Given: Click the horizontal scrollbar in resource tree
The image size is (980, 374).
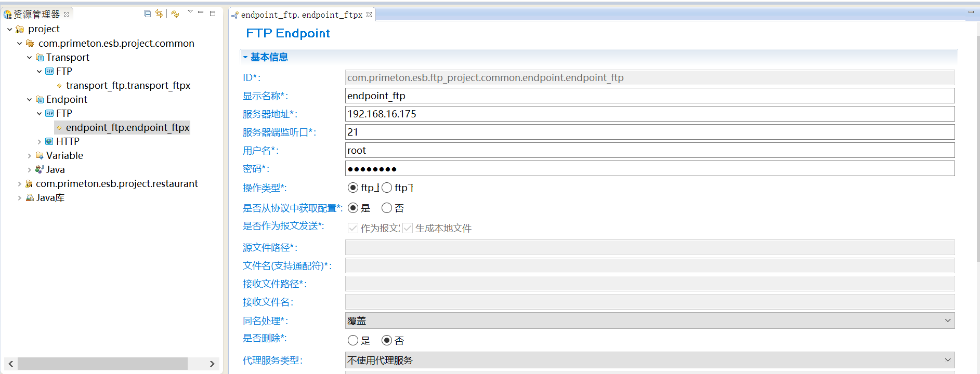Looking at the screenshot, I should point(102,364).
